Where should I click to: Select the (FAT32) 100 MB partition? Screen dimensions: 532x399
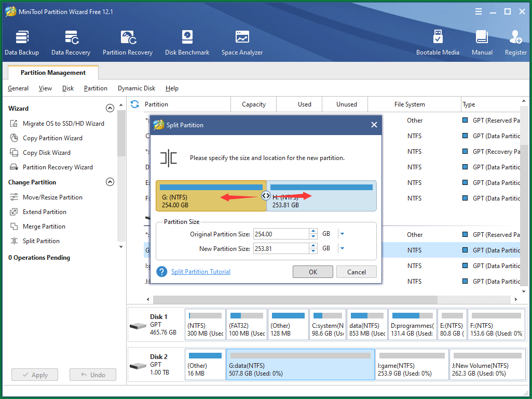pyautogui.click(x=247, y=324)
